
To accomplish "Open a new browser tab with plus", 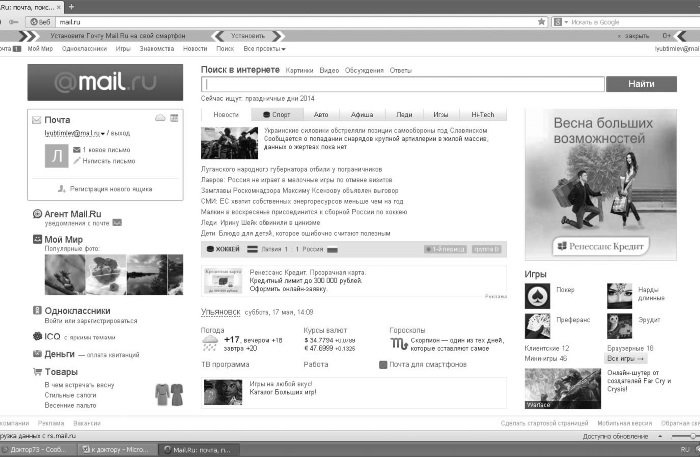I will click(x=71, y=6).
